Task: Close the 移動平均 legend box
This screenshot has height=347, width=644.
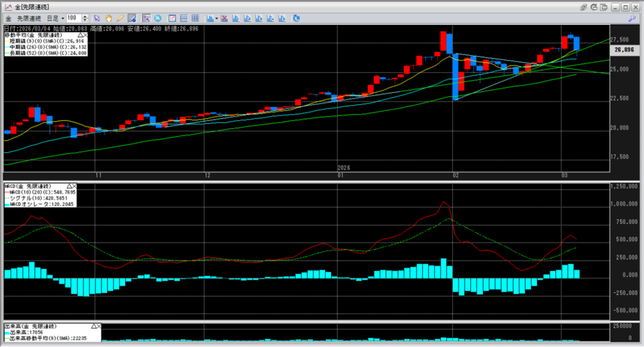Action: [85, 36]
